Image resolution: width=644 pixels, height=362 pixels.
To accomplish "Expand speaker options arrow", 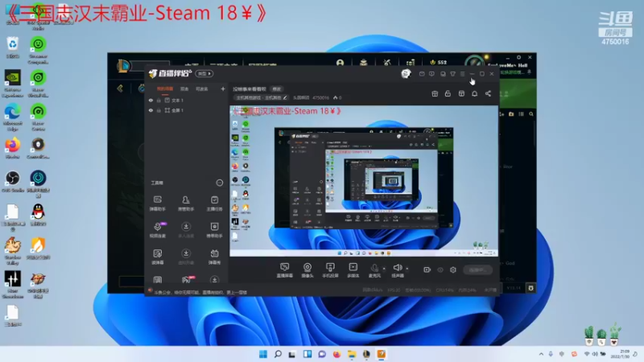I will (x=407, y=269).
